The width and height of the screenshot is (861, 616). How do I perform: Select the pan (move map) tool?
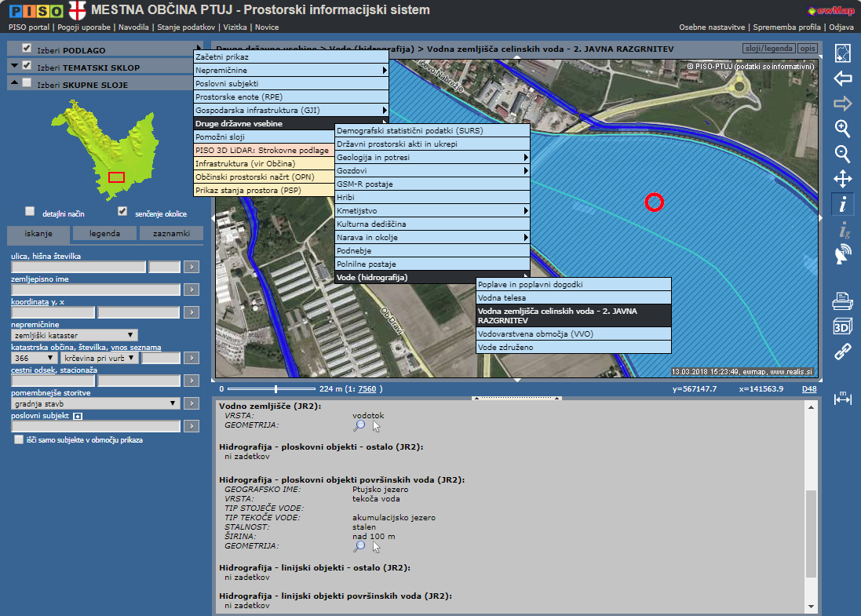coord(842,179)
